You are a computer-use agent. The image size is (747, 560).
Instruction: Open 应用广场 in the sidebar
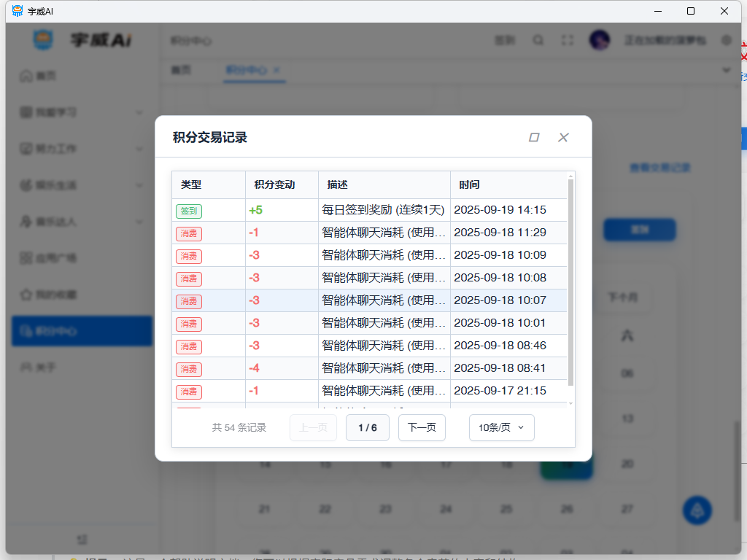[57, 258]
